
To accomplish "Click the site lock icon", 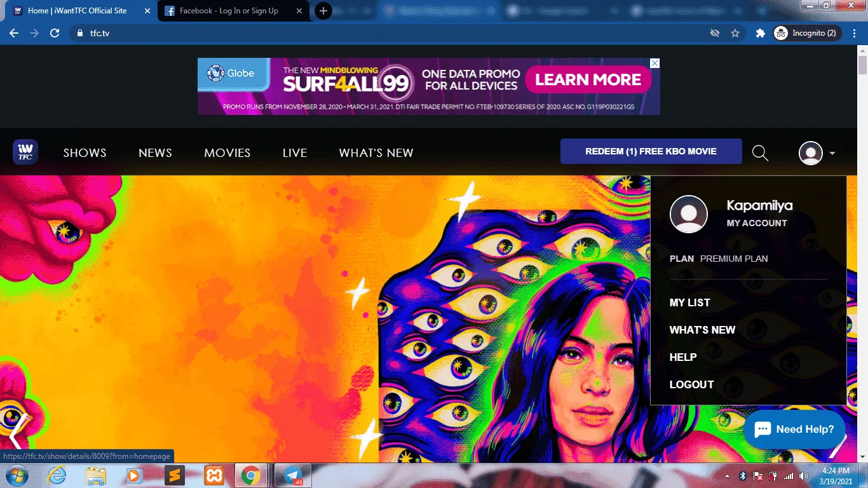I will tap(79, 33).
